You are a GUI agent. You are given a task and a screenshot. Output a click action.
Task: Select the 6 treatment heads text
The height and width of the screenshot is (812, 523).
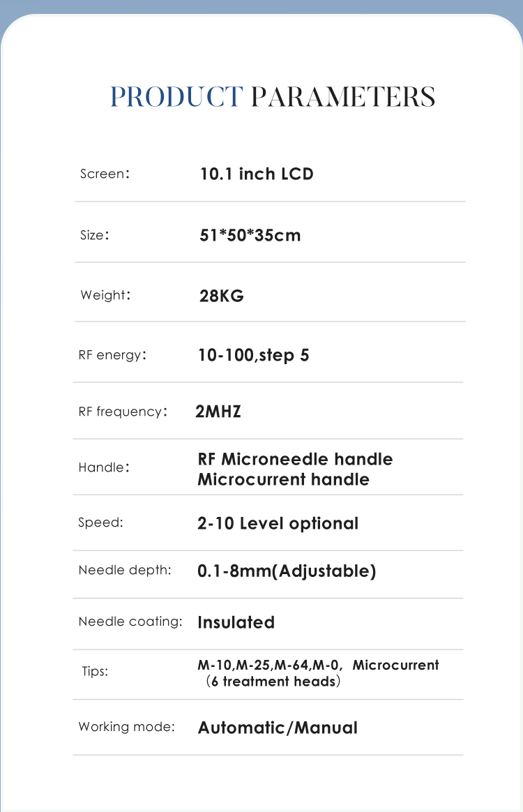point(273,682)
